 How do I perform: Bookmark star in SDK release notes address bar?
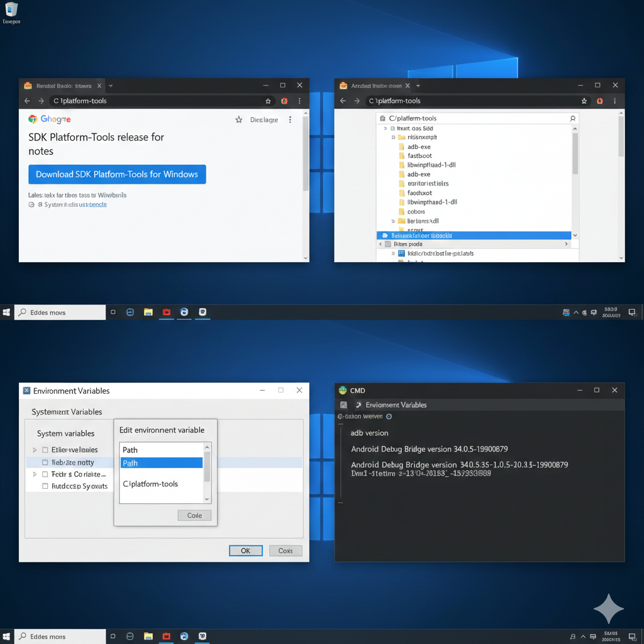point(268,101)
